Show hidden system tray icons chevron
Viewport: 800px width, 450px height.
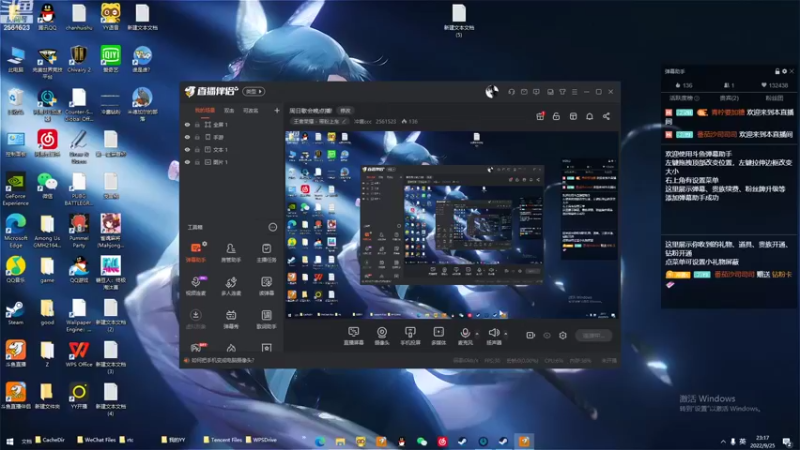[x=723, y=441]
